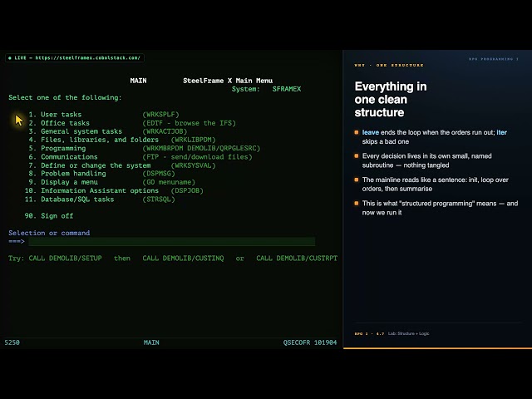
Task: Click option 90 Sign off
Action: pyautogui.click(x=49, y=216)
